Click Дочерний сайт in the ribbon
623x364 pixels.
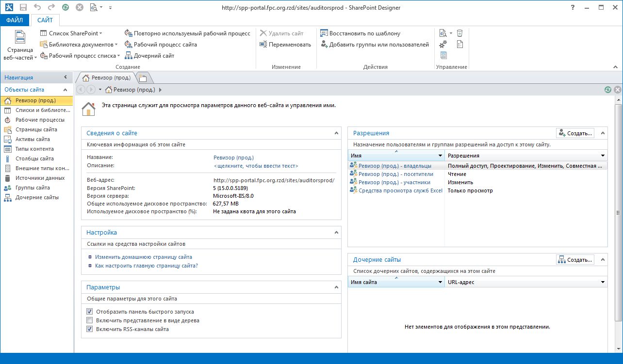[x=149, y=56]
